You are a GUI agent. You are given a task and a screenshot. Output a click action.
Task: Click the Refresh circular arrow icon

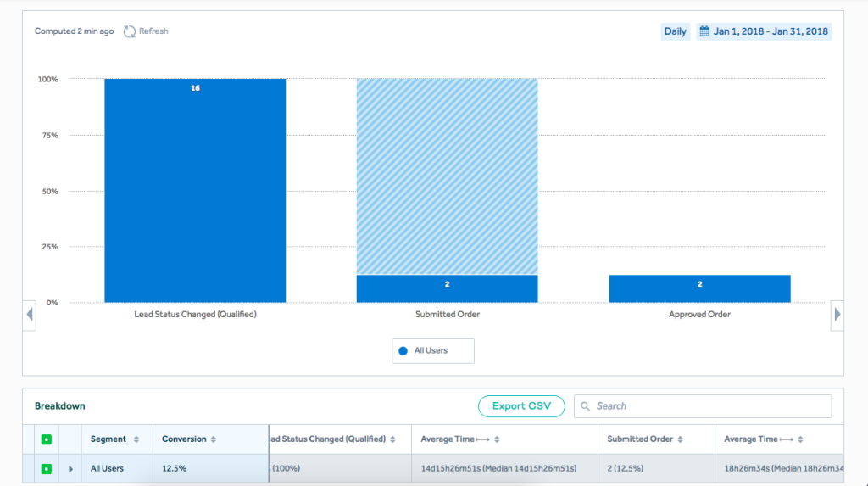(x=130, y=31)
